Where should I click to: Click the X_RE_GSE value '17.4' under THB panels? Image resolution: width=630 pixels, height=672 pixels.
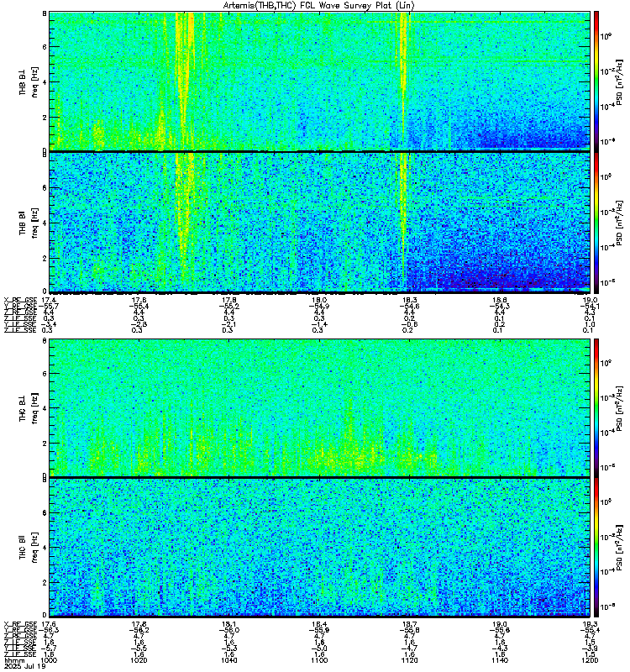tap(49, 300)
